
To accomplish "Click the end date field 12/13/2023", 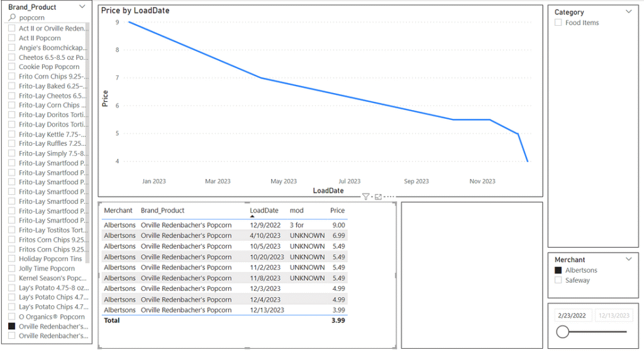I will (614, 316).
